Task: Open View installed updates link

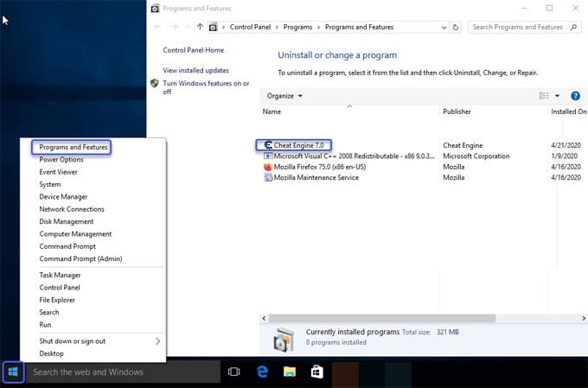Action: coord(195,70)
